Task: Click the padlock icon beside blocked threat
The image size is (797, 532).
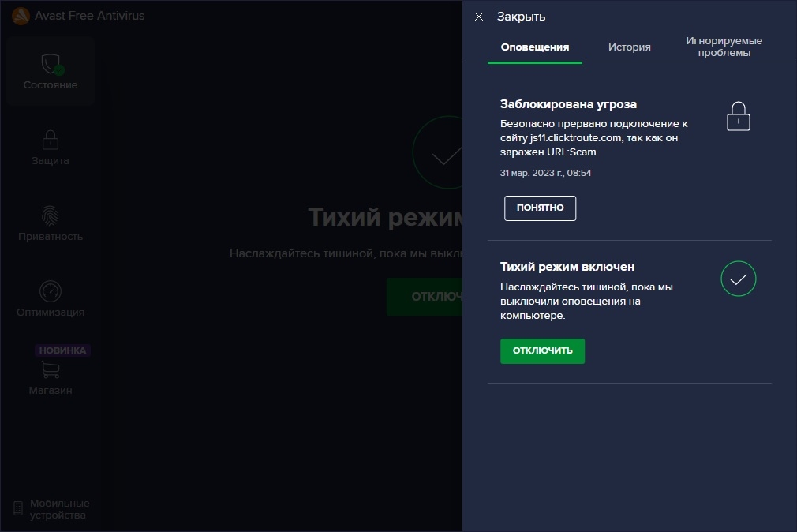Action: [738, 117]
